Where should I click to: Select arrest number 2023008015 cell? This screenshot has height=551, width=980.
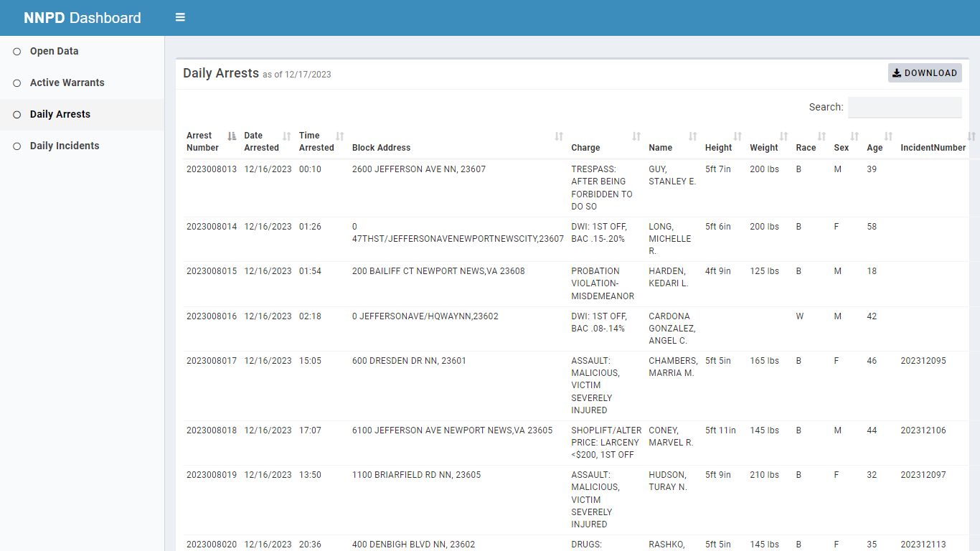click(212, 271)
